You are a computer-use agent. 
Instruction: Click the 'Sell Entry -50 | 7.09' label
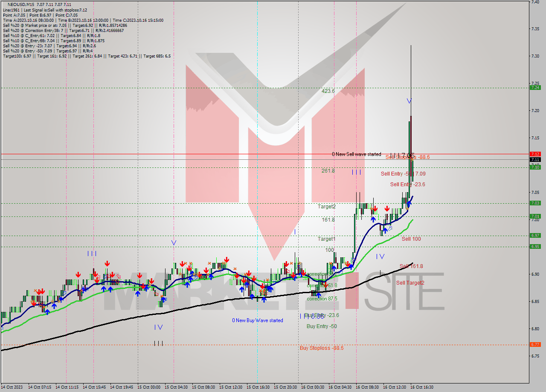tap(403, 174)
